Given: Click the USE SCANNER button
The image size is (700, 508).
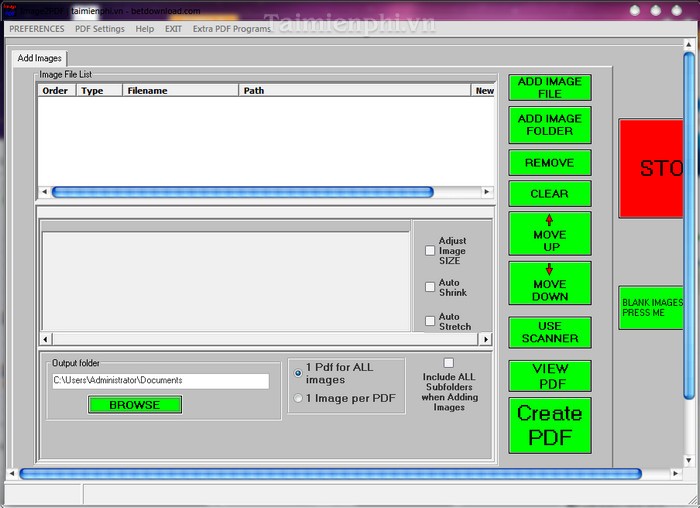Looking at the screenshot, I should [x=549, y=332].
